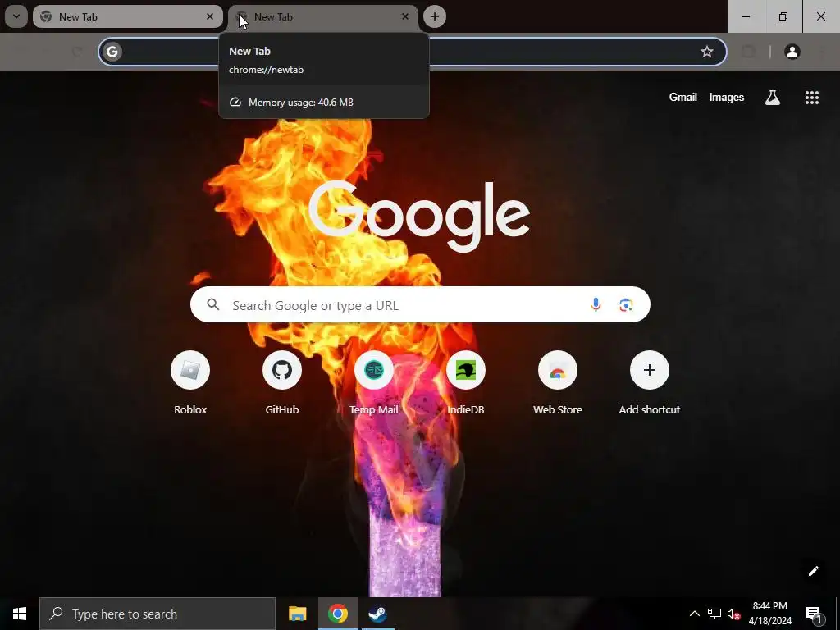Close the first New Tab
Image resolution: width=840 pixels, height=630 pixels.
click(x=210, y=16)
